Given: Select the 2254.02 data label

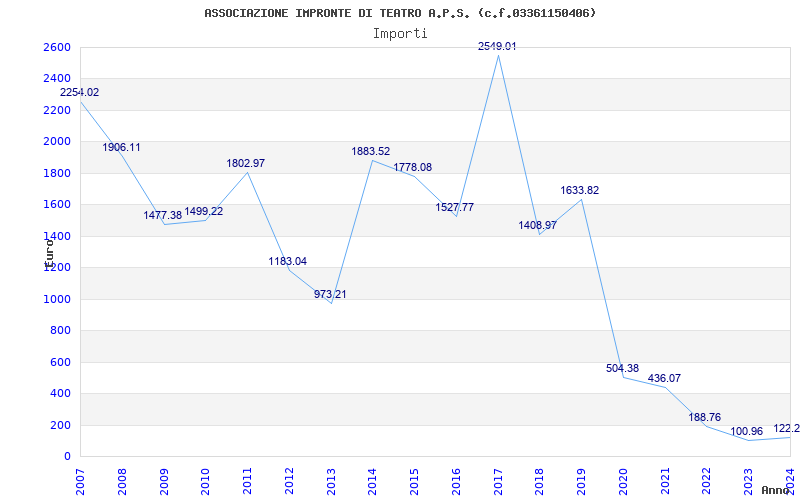Looking at the screenshot, I should (x=80, y=92).
